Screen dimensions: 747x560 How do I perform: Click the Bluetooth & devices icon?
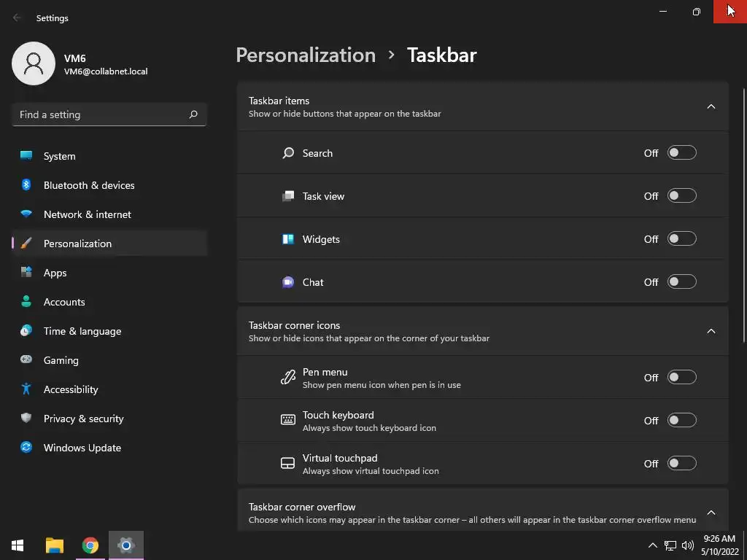pos(26,185)
